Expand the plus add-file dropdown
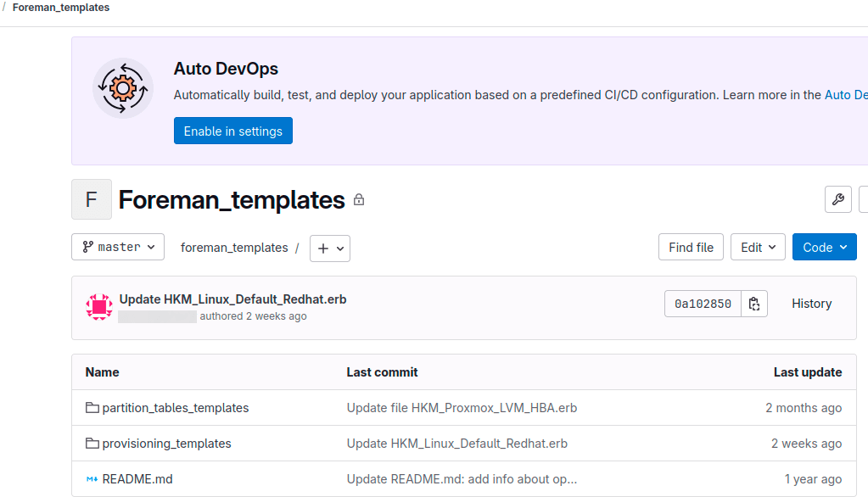 (x=330, y=248)
